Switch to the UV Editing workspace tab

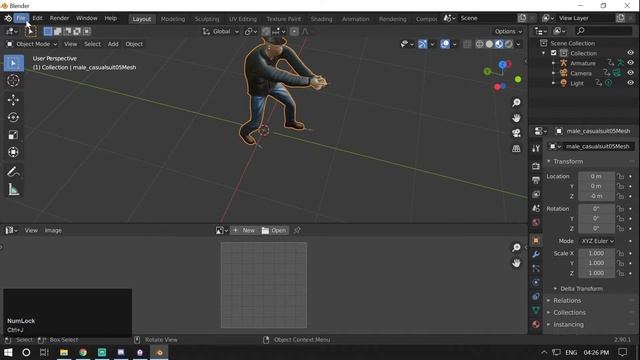pos(242,19)
